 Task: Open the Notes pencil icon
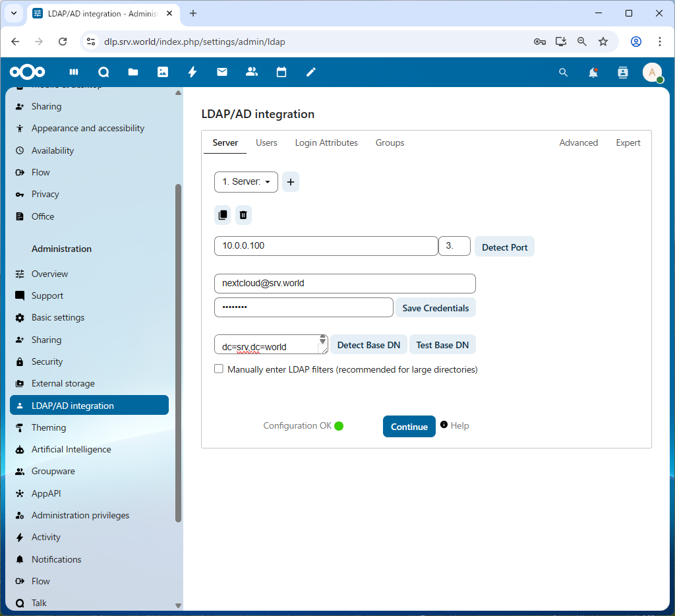point(311,72)
